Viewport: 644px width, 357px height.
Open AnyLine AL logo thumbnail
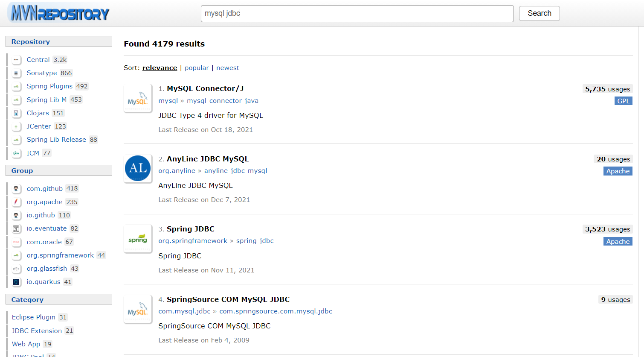138,168
